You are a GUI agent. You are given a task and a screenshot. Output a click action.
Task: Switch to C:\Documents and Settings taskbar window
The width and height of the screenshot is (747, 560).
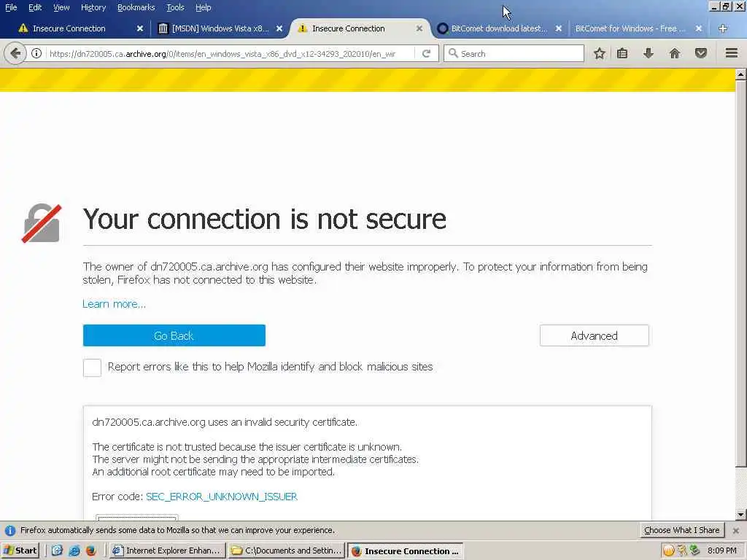[287, 551]
